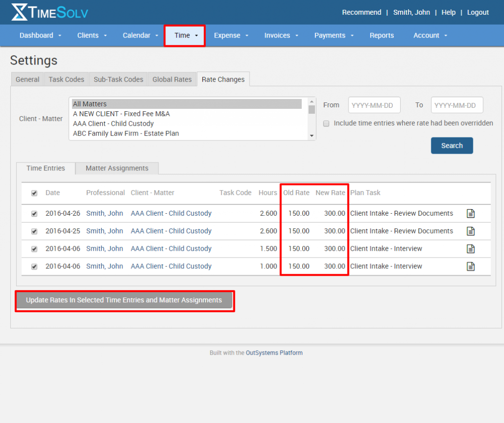Open document icon for 2016-04-25 entry
504x423 pixels.
click(471, 231)
